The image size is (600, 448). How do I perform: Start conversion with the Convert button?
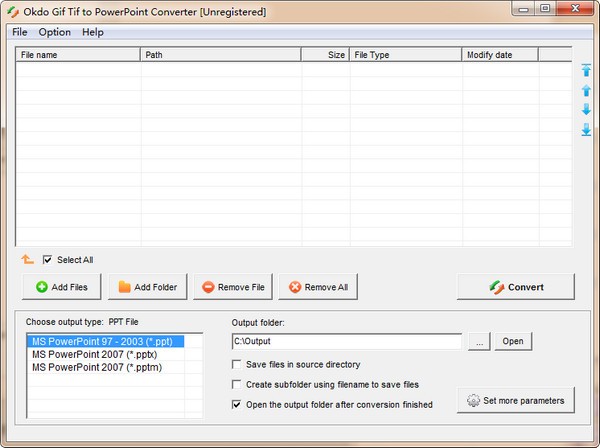[x=516, y=287]
